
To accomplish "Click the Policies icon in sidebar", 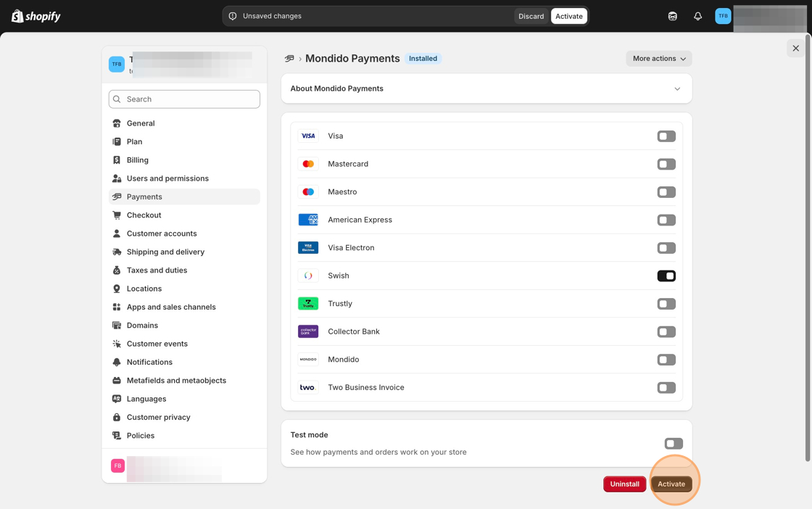I will 117,436.
